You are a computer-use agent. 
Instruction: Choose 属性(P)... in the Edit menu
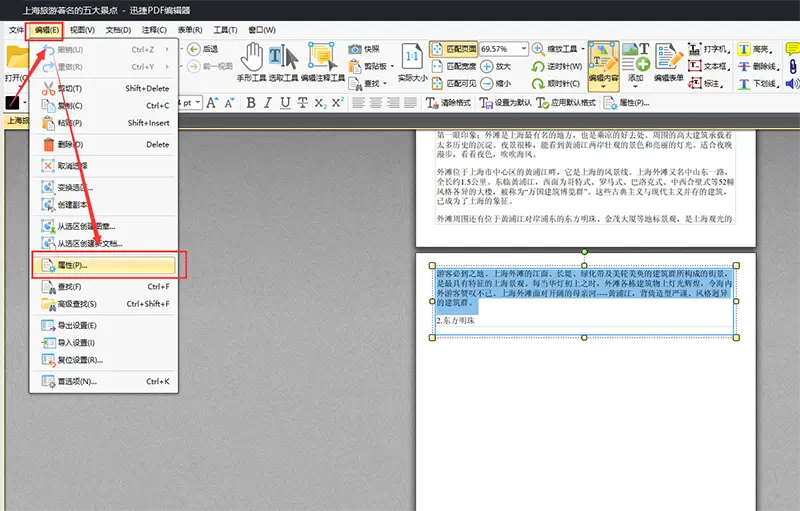(104, 265)
